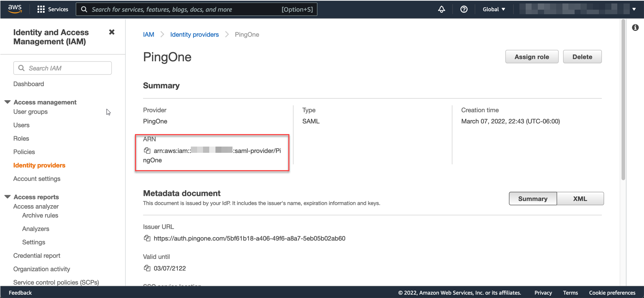
Task: Click the IAM breadcrumb link
Action: [x=149, y=34]
